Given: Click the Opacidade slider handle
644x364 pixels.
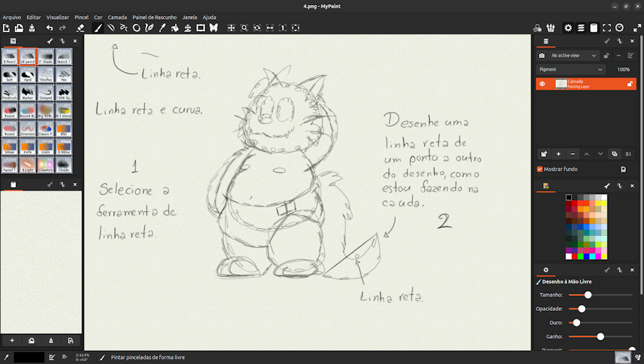Looking at the screenshot, I should 582,309.
